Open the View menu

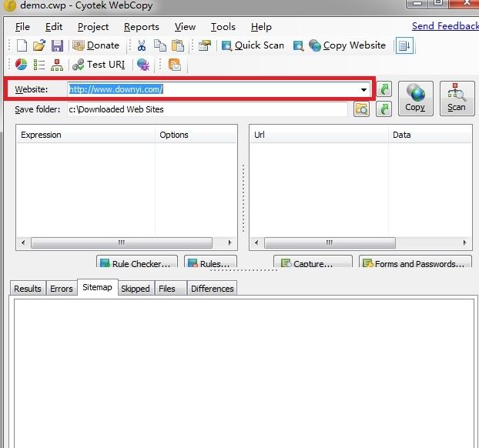tap(185, 27)
